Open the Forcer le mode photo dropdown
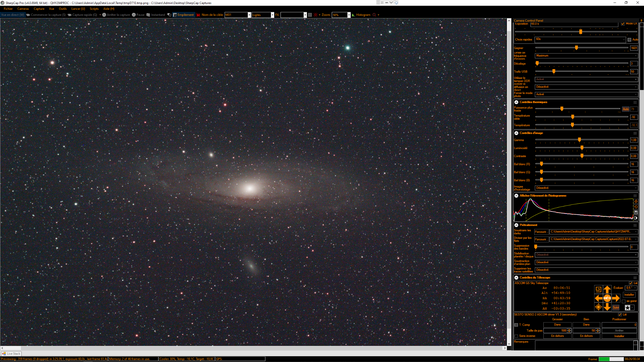 click(x=586, y=94)
